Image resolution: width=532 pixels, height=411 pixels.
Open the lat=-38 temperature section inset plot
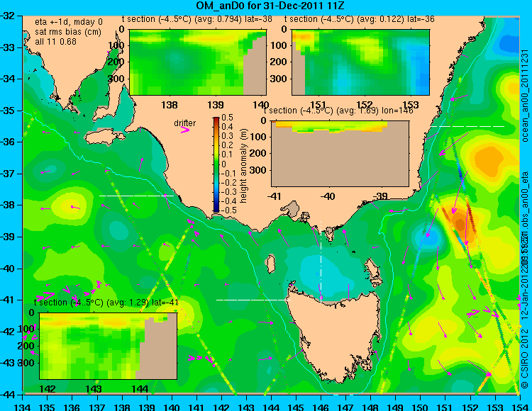pyautogui.click(x=198, y=62)
